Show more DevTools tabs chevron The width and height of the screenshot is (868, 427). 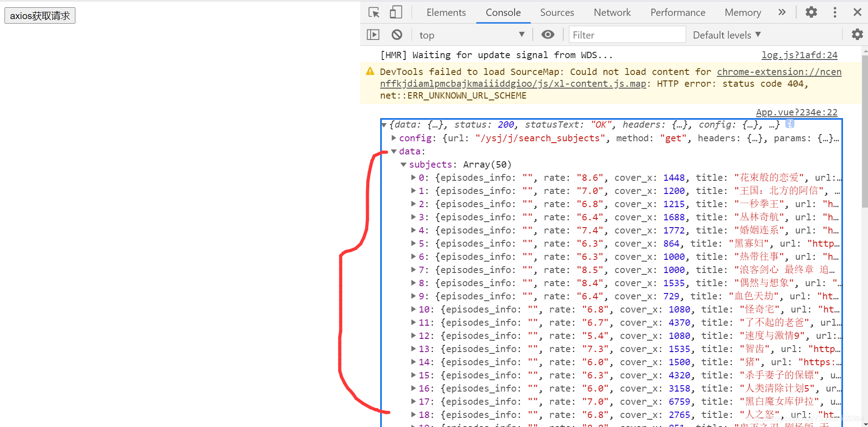pyautogui.click(x=782, y=12)
